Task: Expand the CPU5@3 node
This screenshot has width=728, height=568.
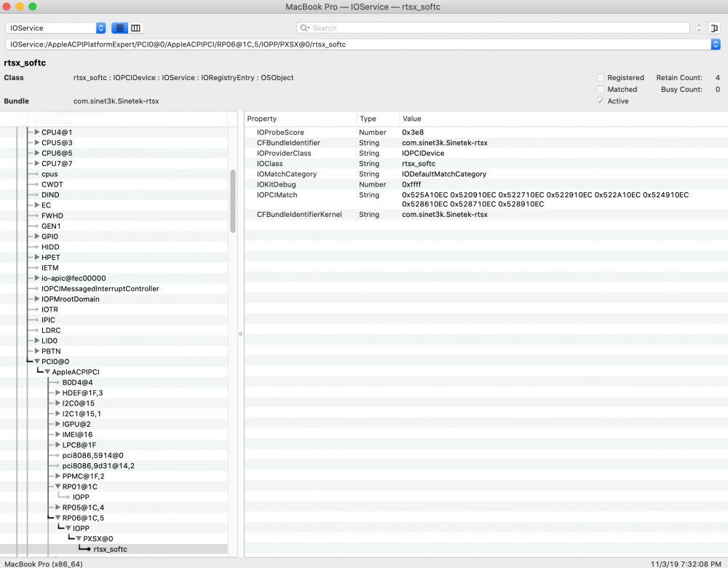Action: click(x=36, y=143)
